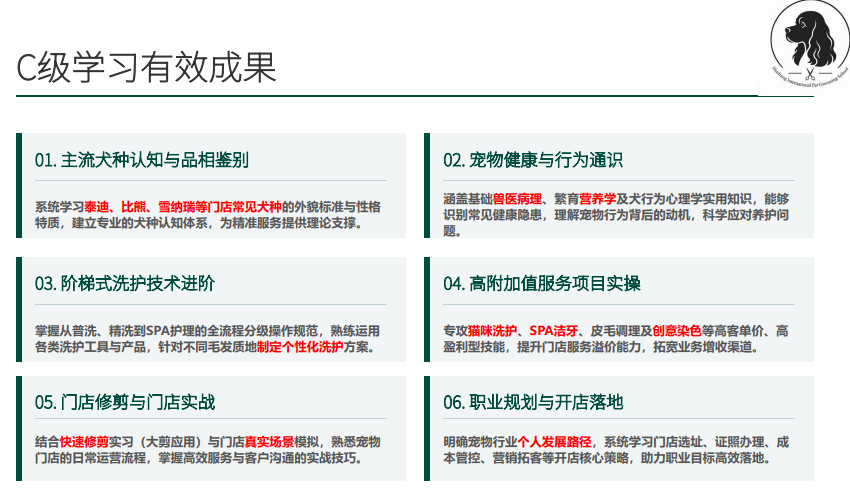Click red text 真实场景
850x491 pixels.
[x=269, y=442]
